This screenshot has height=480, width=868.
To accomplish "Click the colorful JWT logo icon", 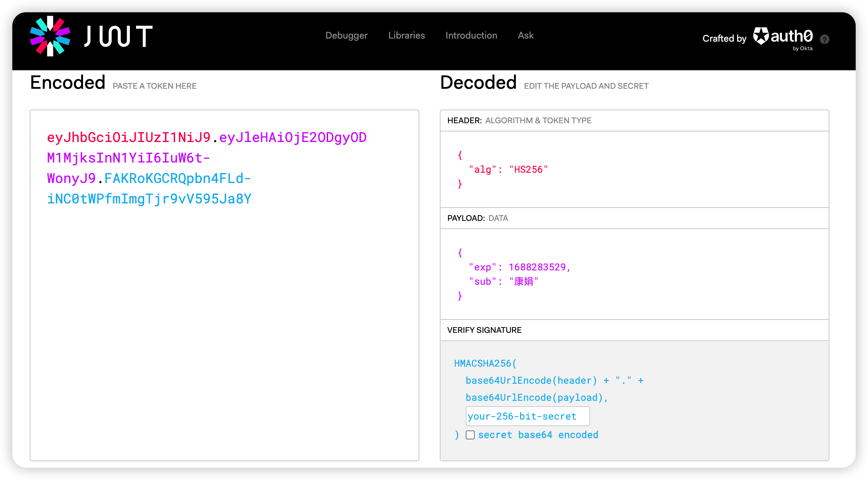I will coord(50,36).
